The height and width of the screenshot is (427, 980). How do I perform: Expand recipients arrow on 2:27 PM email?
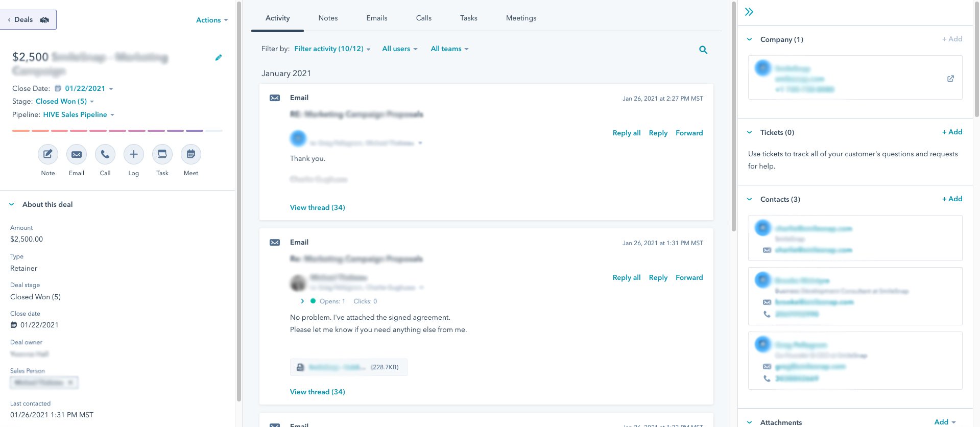[x=420, y=143]
